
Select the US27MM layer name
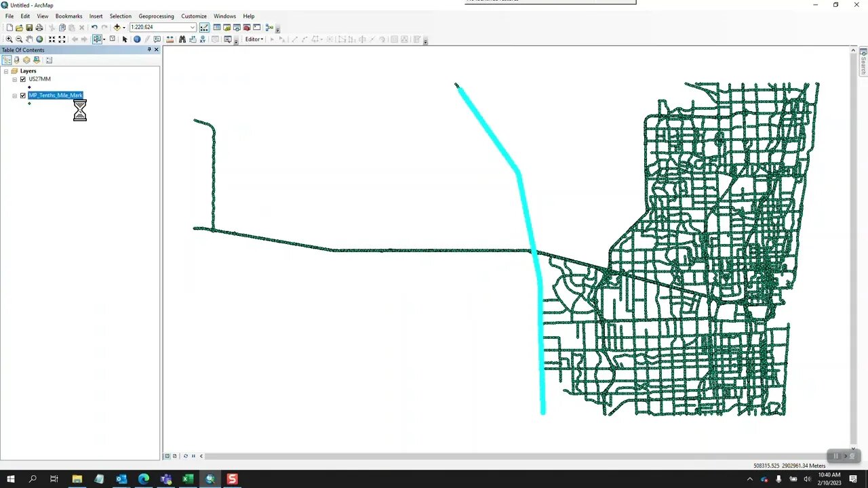39,79
